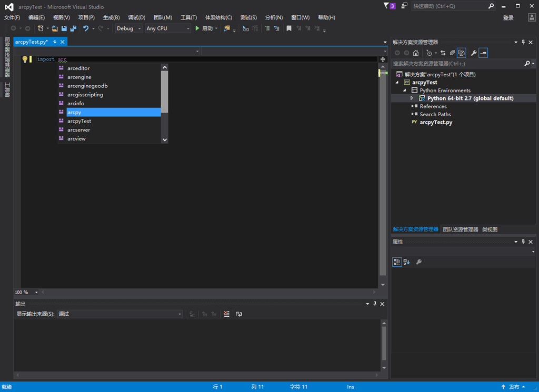Pin the arcpyTest.py editor tab

pos(55,42)
